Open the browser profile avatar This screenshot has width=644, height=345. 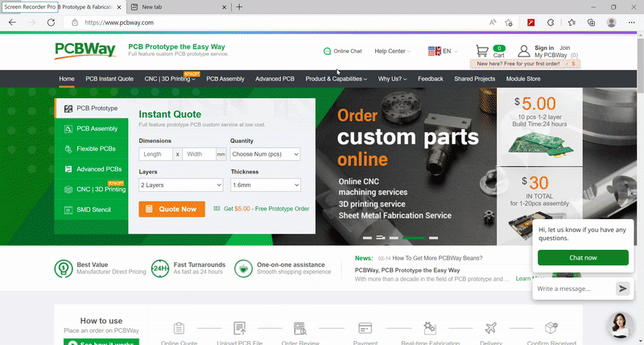[x=612, y=23]
